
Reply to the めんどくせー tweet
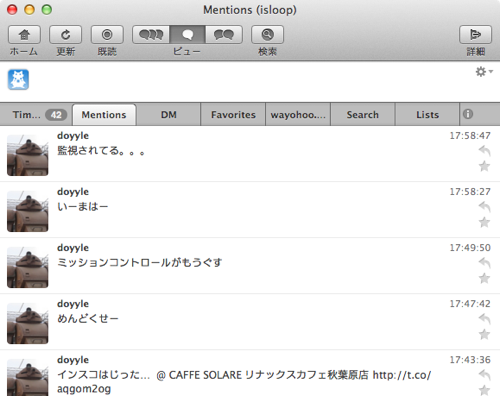point(484,319)
